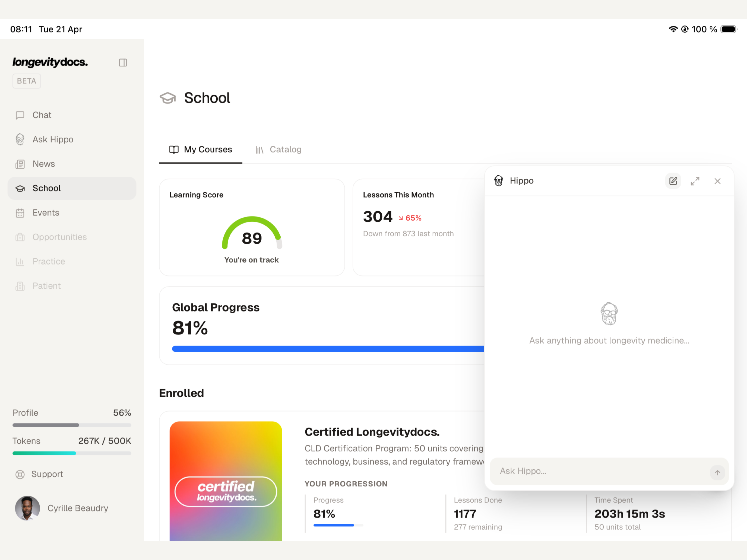Click the Hippo avatar in the panel header
Image resolution: width=747 pixels, height=560 pixels.
click(498, 181)
